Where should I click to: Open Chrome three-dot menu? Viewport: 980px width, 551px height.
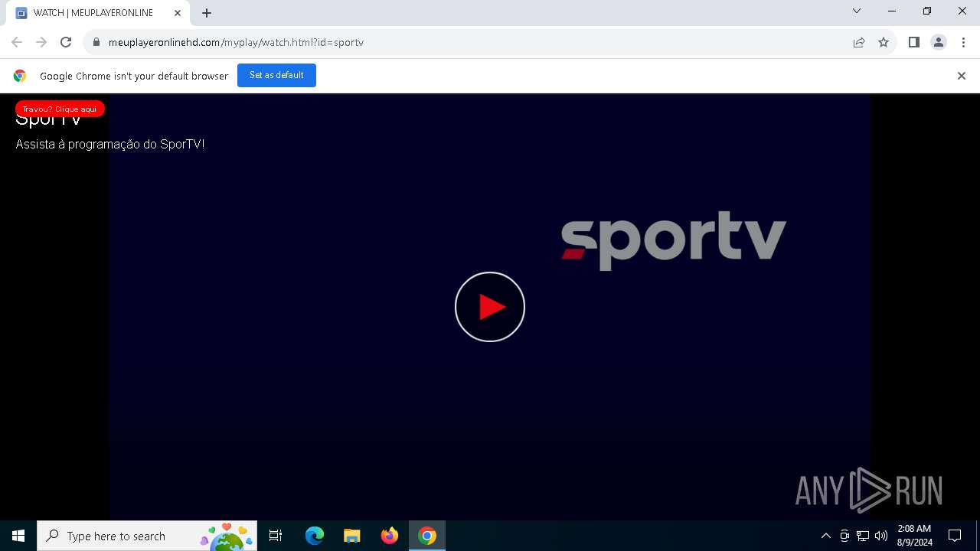point(963,42)
